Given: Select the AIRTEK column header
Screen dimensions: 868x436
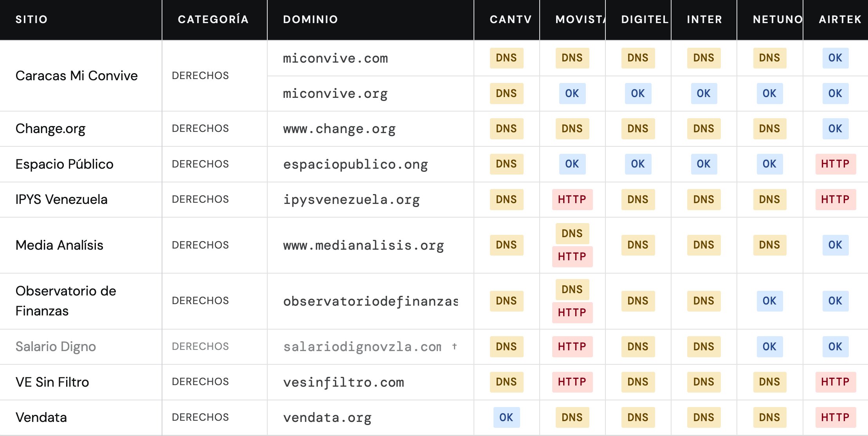Looking at the screenshot, I should 840,20.
